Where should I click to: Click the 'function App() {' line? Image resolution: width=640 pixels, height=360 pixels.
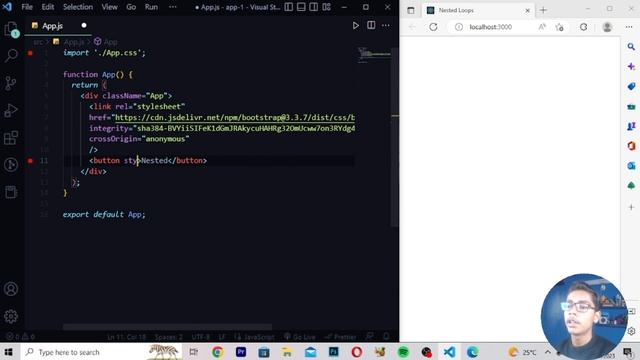98,74
